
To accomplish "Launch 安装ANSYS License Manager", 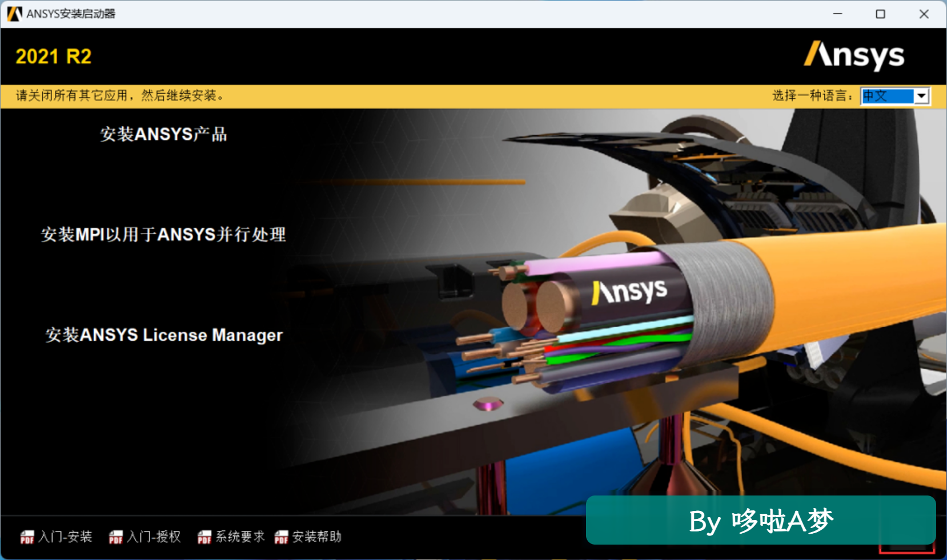I will (x=164, y=335).
